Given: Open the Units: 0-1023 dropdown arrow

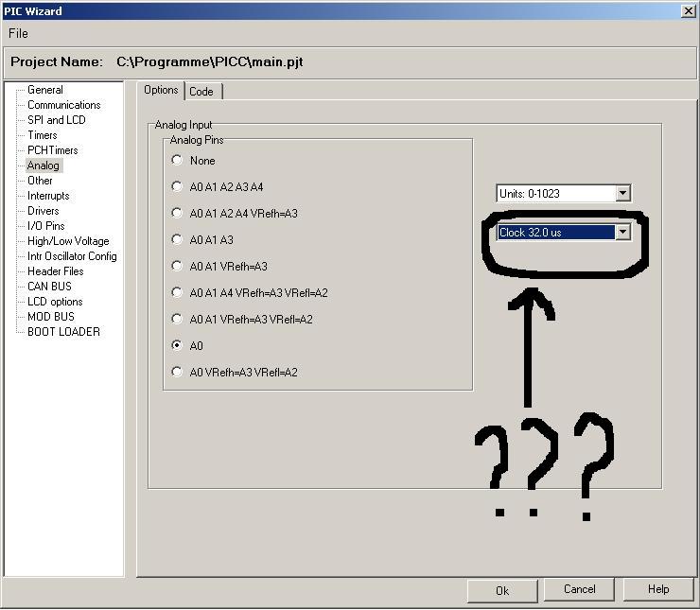Looking at the screenshot, I should [x=622, y=193].
